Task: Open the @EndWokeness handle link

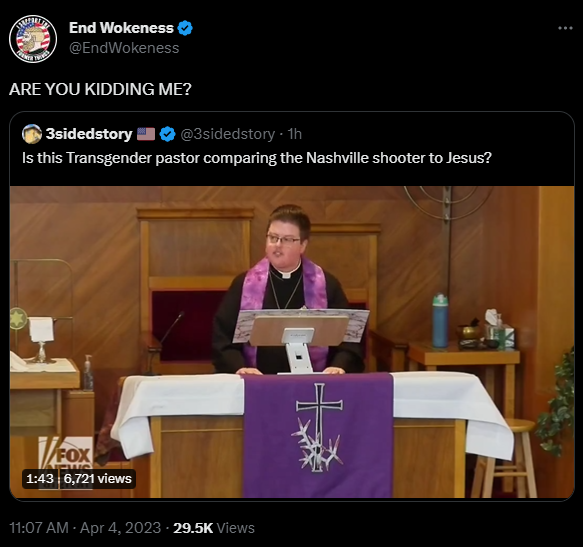Action: (x=124, y=48)
